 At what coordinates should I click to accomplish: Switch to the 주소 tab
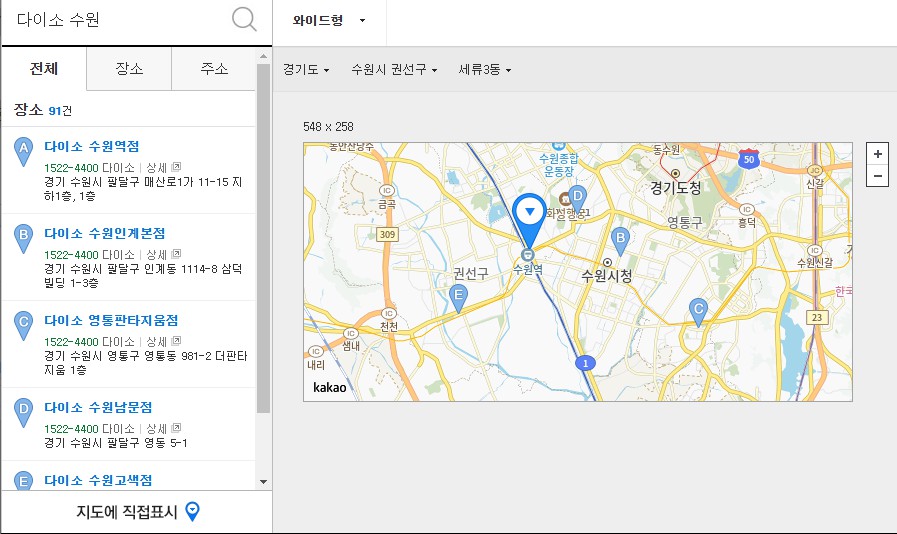(x=214, y=69)
